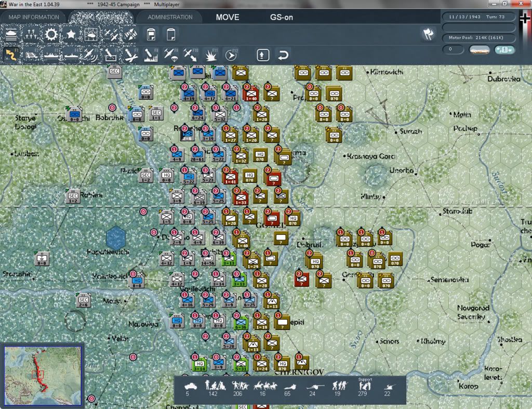Select the F6 bomb unit mode icon

pyautogui.click(x=111, y=55)
